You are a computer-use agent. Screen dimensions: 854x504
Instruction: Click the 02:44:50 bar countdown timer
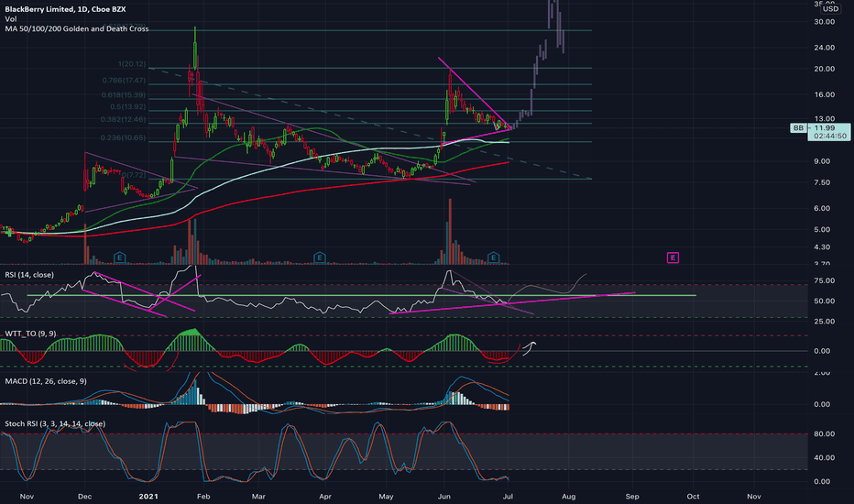(829, 136)
